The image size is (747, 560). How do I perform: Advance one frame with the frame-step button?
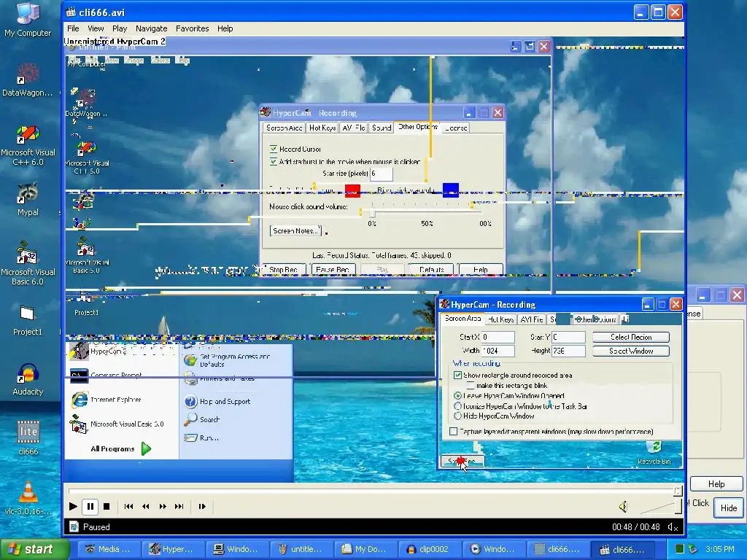point(202,507)
